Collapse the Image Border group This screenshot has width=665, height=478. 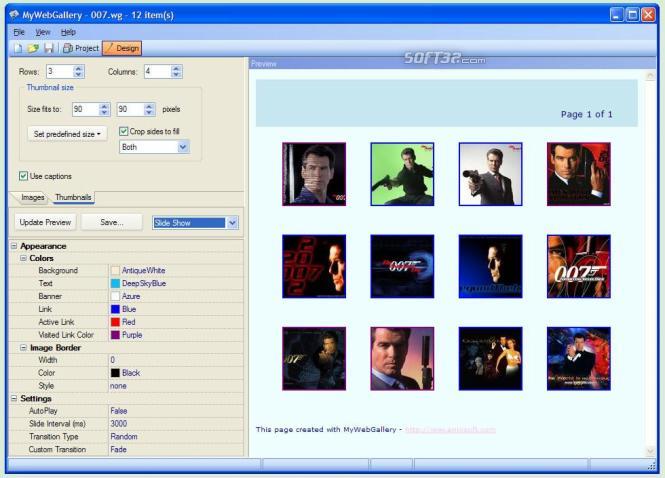point(23,347)
